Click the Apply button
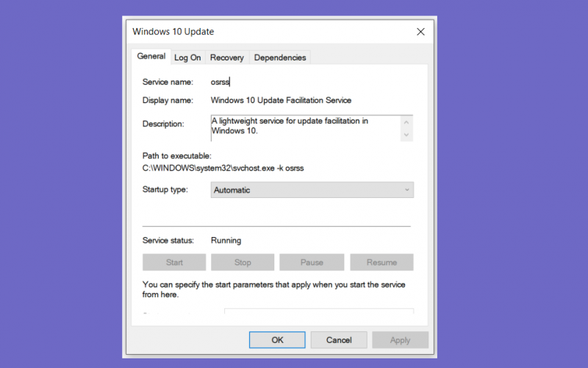588x368 pixels. pos(400,340)
